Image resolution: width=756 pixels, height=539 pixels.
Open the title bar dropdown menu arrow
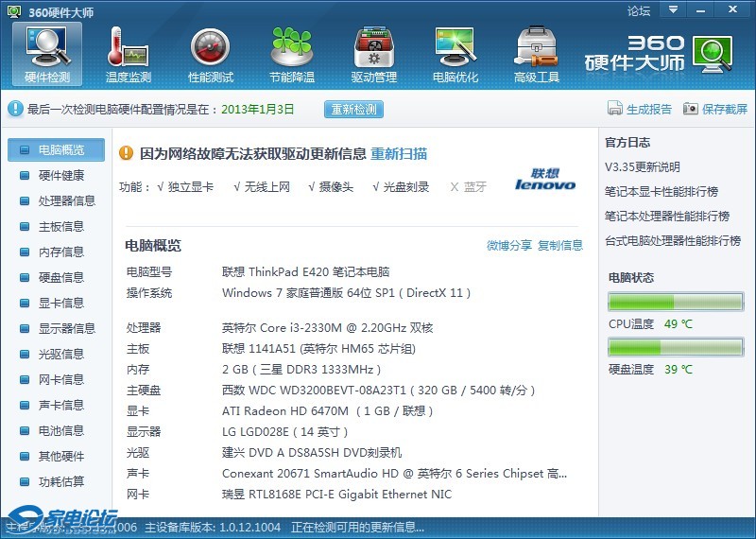click(673, 10)
